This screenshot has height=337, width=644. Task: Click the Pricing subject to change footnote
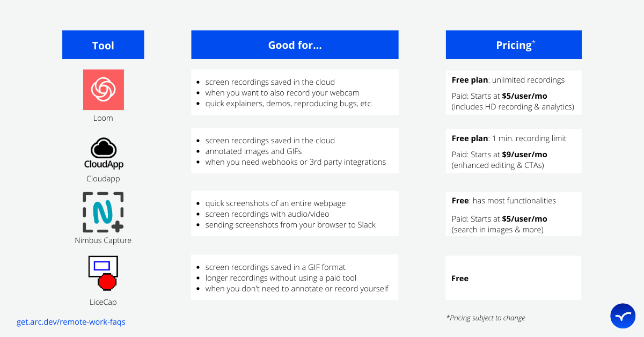click(x=486, y=318)
